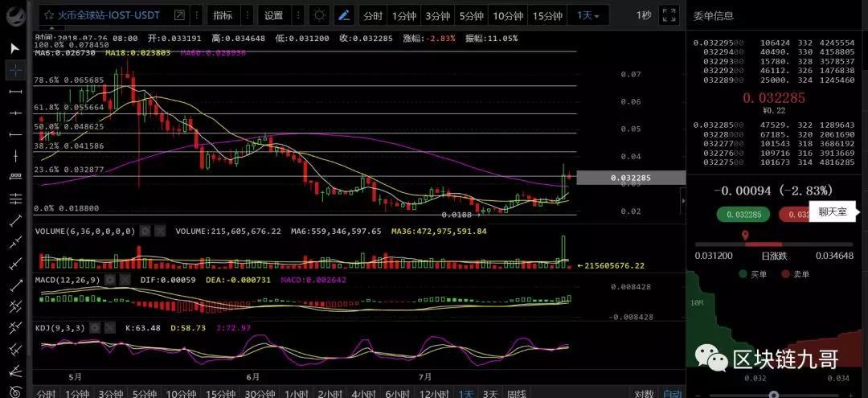Open the chart in a new window via the pop-out icon
Image resolution: width=868 pixels, height=398 pixels.
[x=179, y=15]
